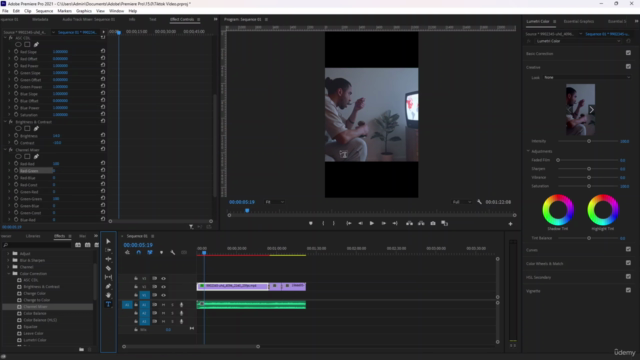
Task: Select the Hand tool
Action: tap(108, 295)
